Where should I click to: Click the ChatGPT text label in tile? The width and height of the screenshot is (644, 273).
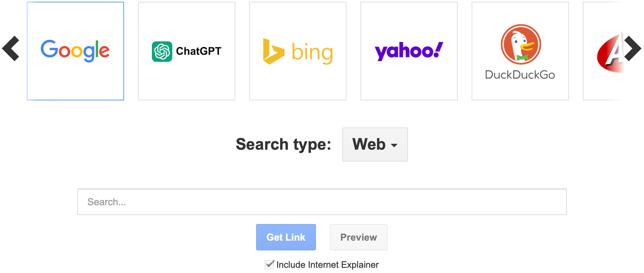tap(198, 51)
